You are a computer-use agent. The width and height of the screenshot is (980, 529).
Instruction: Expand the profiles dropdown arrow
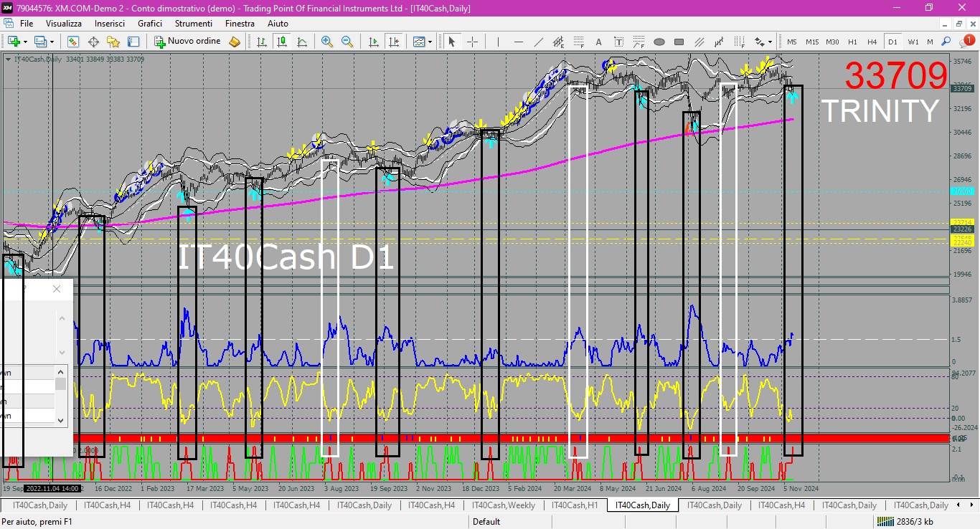click(52, 42)
